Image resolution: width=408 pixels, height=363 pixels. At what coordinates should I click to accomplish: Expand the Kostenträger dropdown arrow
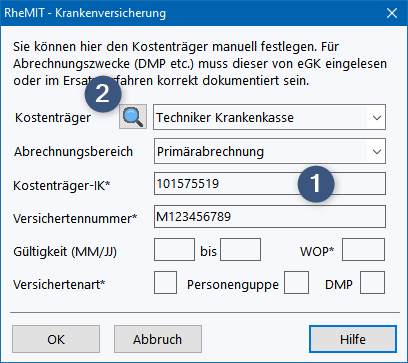pyautogui.click(x=377, y=118)
